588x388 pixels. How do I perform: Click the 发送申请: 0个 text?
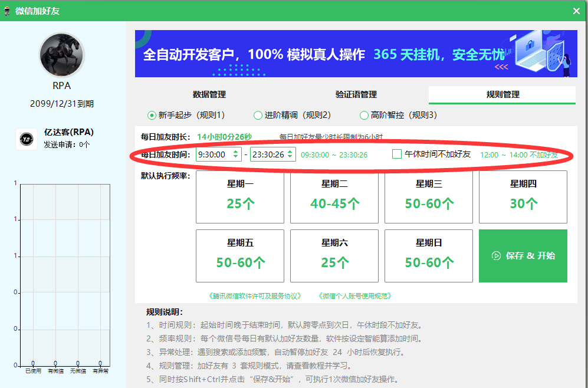(67, 144)
